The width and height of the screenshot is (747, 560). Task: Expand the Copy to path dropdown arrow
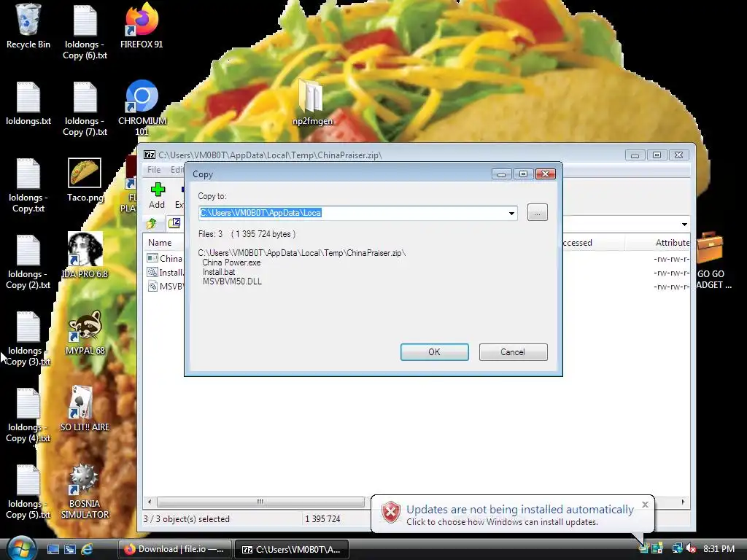click(x=511, y=213)
